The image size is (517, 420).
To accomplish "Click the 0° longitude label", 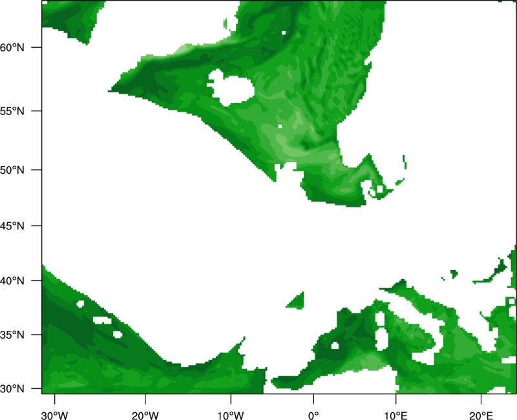I will [313, 415].
